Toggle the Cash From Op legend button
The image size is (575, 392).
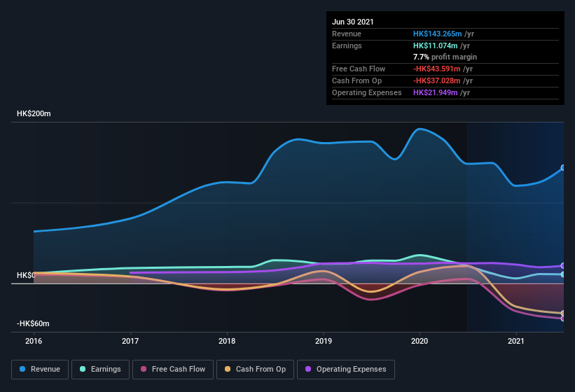(x=255, y=370)
